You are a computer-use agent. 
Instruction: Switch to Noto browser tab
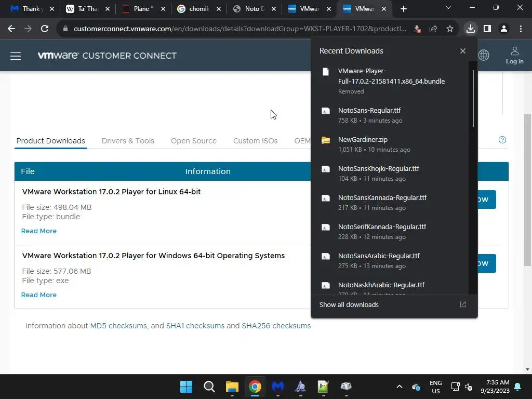(x=254, y=9)
